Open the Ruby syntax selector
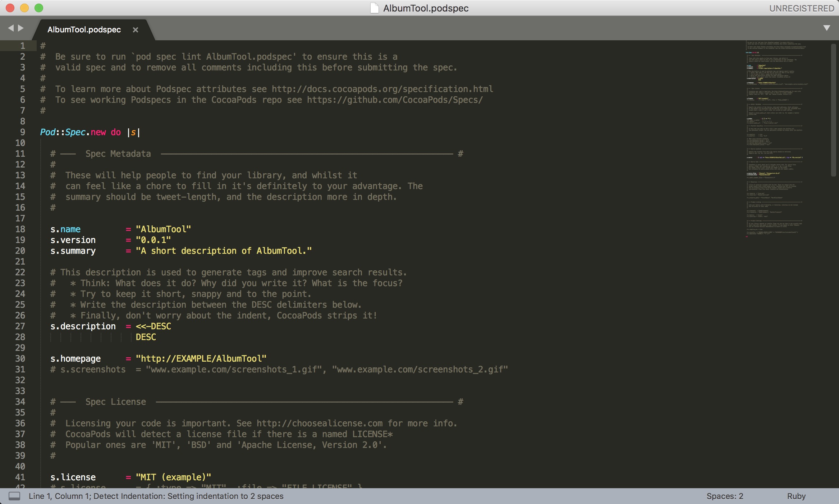The width and height of the screenshot is (839, 504). (x=796, y=496)
